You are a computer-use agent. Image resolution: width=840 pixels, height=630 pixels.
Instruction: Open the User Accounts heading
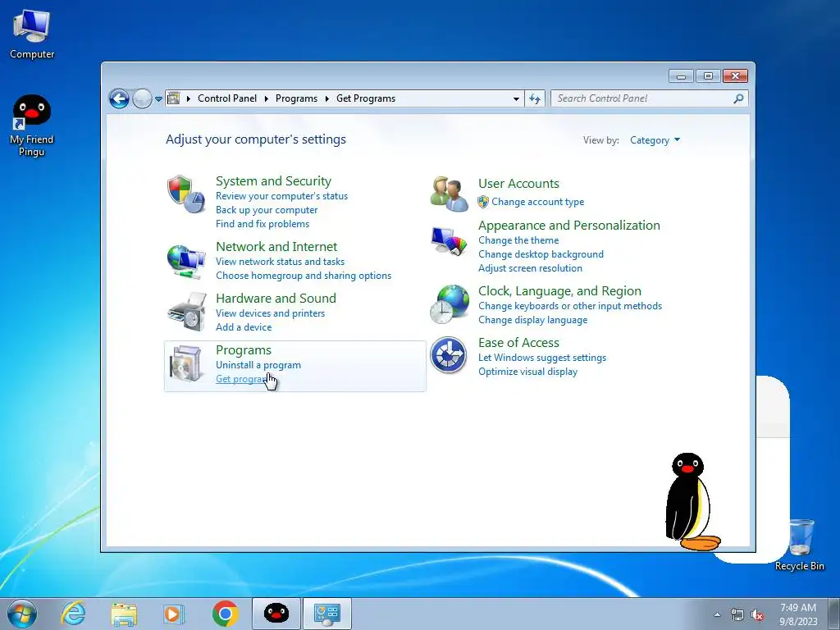click(518, 183)
